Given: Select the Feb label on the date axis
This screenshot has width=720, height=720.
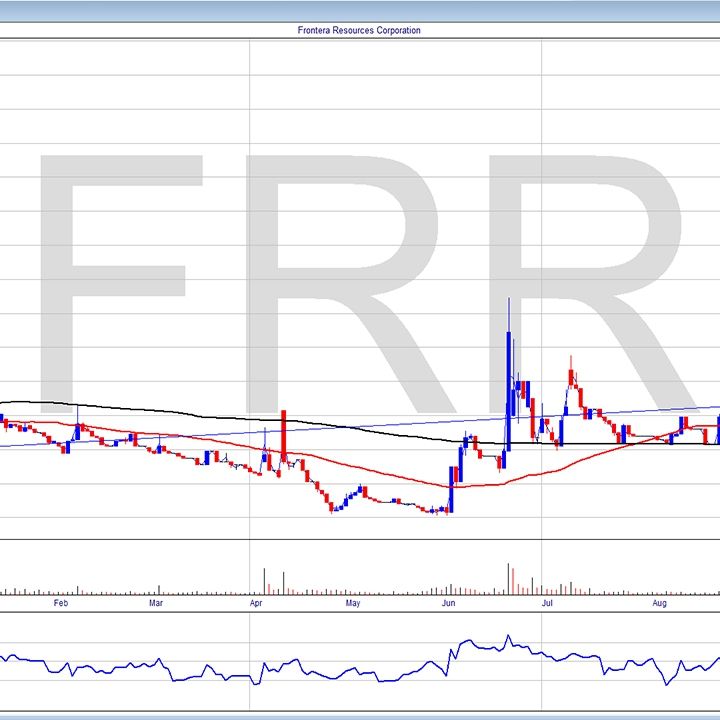Looking at the screenshot, I should (59, 604).
